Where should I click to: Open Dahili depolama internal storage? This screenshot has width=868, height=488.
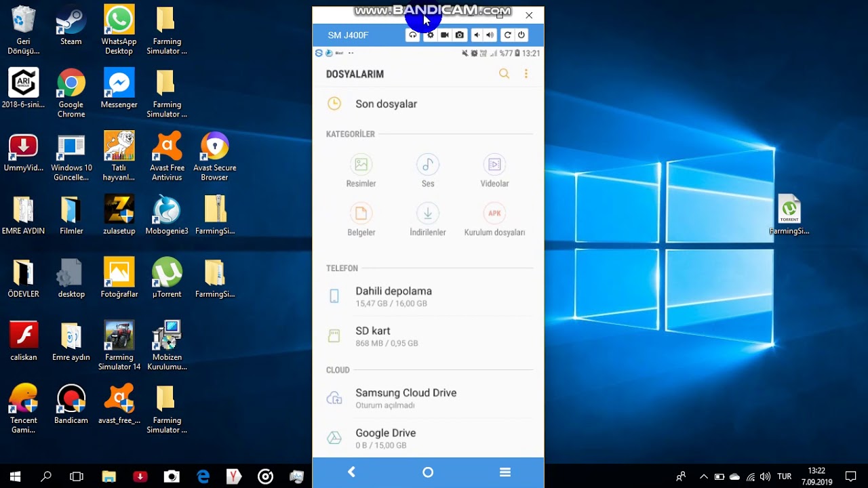pos(428,296)
